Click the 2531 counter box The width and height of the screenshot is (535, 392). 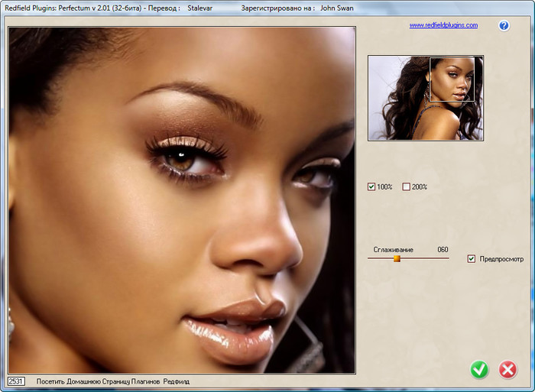click(x=16, y=381)
